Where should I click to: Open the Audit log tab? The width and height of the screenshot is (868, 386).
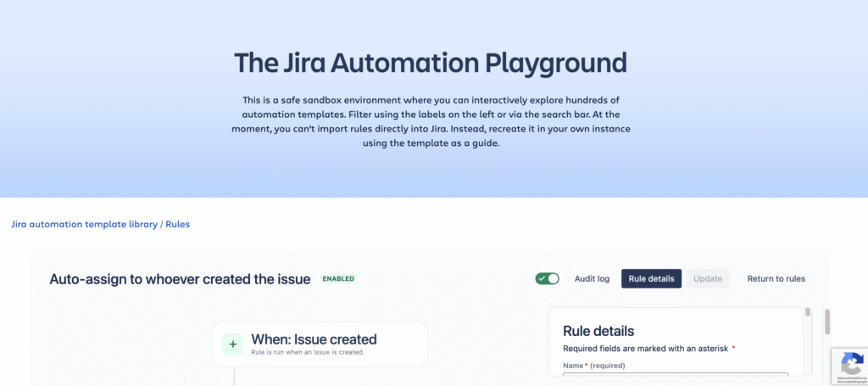pyautogui.click(x=592, y=278)
